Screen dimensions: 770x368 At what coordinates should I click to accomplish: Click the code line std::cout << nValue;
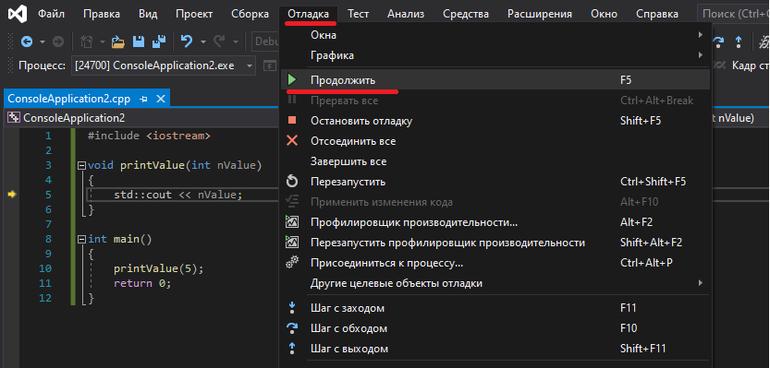178,195
